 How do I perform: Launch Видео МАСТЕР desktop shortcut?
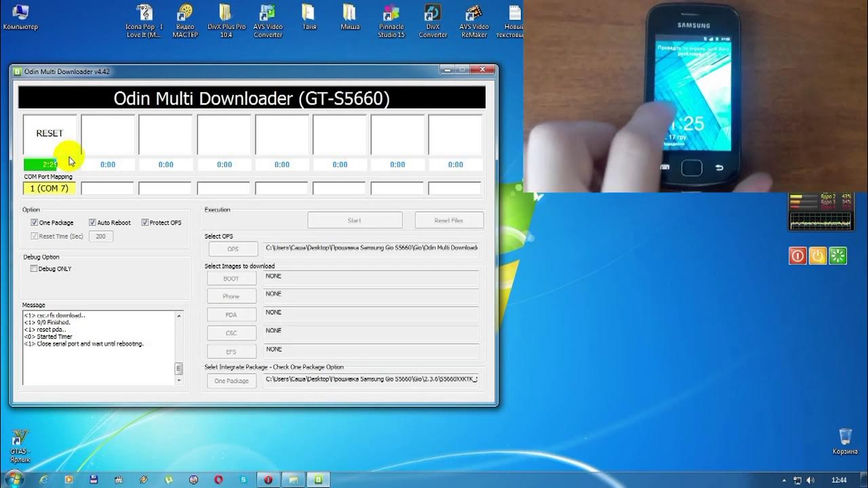tap(184, 20)
